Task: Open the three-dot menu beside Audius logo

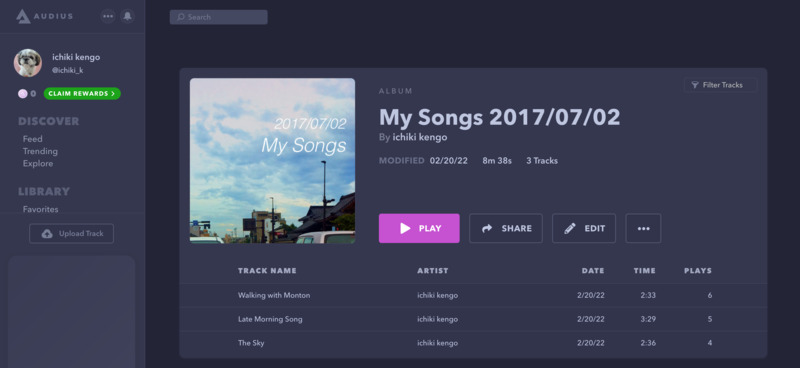Action: (x=108, y=16)
